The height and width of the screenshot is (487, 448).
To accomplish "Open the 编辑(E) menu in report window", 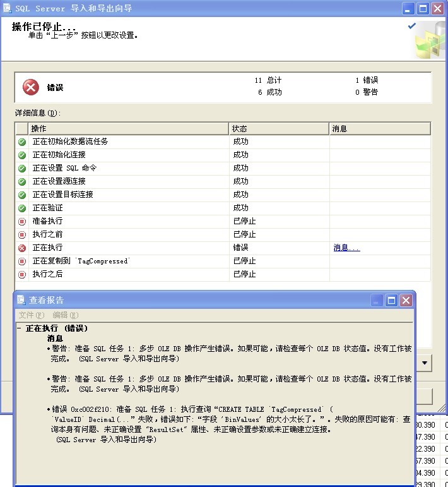I will tap(66, 315).
